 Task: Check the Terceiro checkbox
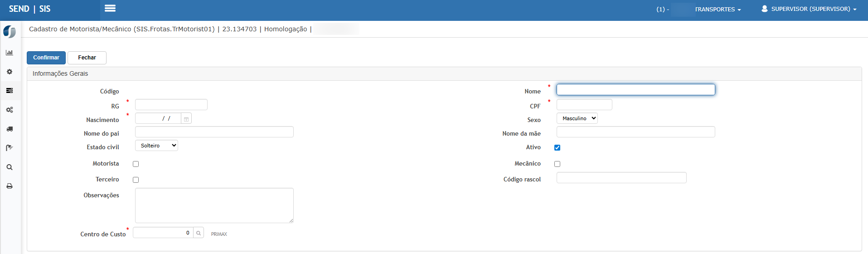pos(136,180)
